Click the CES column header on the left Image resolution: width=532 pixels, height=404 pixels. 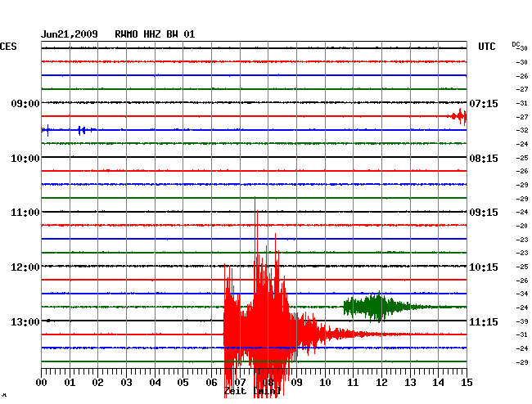point(8,47)
